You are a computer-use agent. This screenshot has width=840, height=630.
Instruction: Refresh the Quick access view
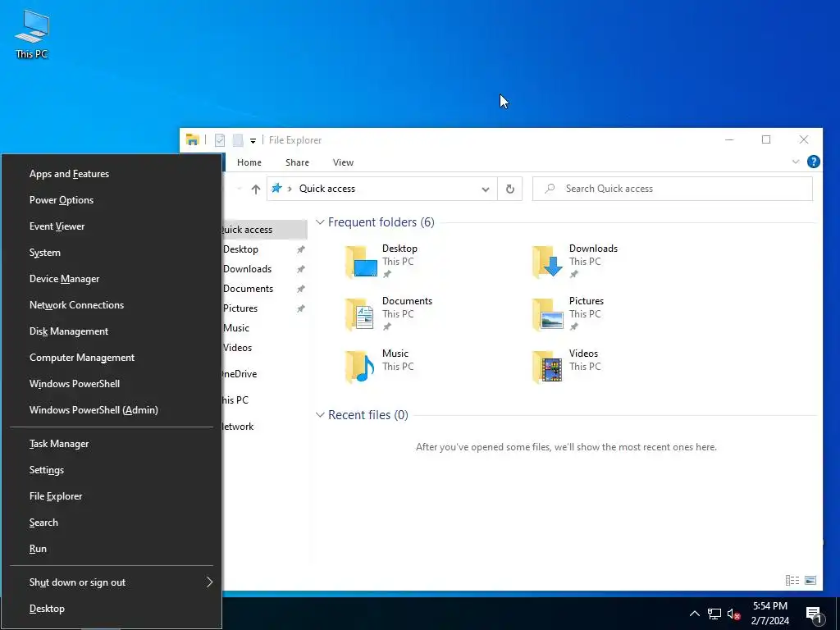tap(510, 189)
